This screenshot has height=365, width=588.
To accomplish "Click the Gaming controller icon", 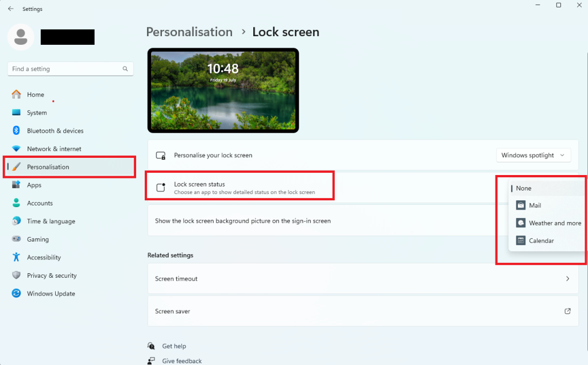I will [x=16, y=239].
